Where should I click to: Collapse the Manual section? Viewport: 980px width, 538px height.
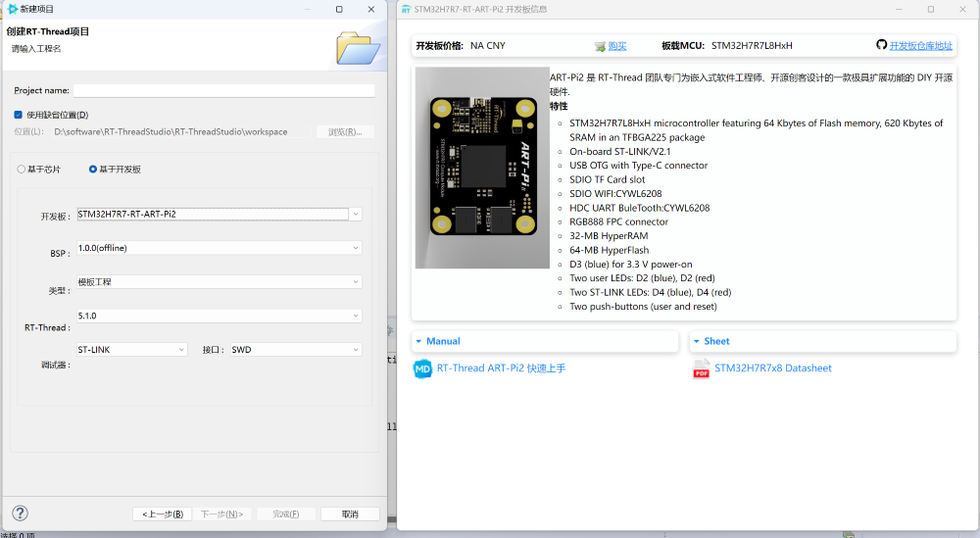point(418,341)
